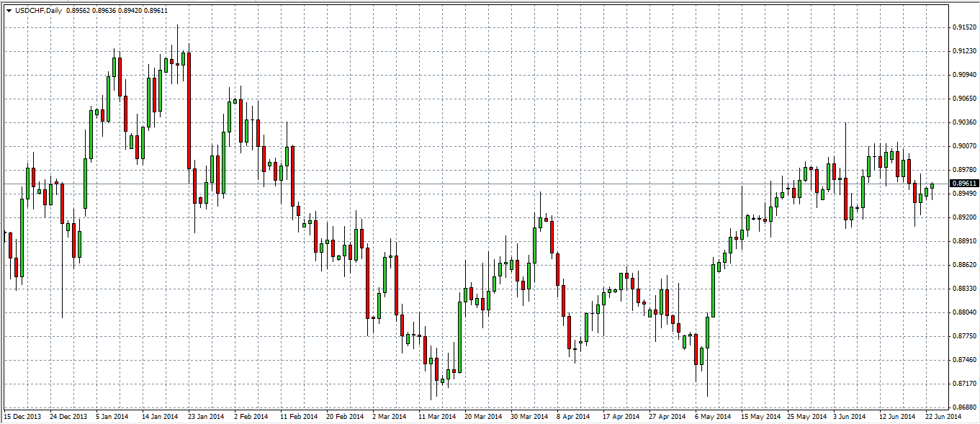Screen dimensions: 980x424
Task: Click price level 0.88620 on price scale
Action: [965, 265]
